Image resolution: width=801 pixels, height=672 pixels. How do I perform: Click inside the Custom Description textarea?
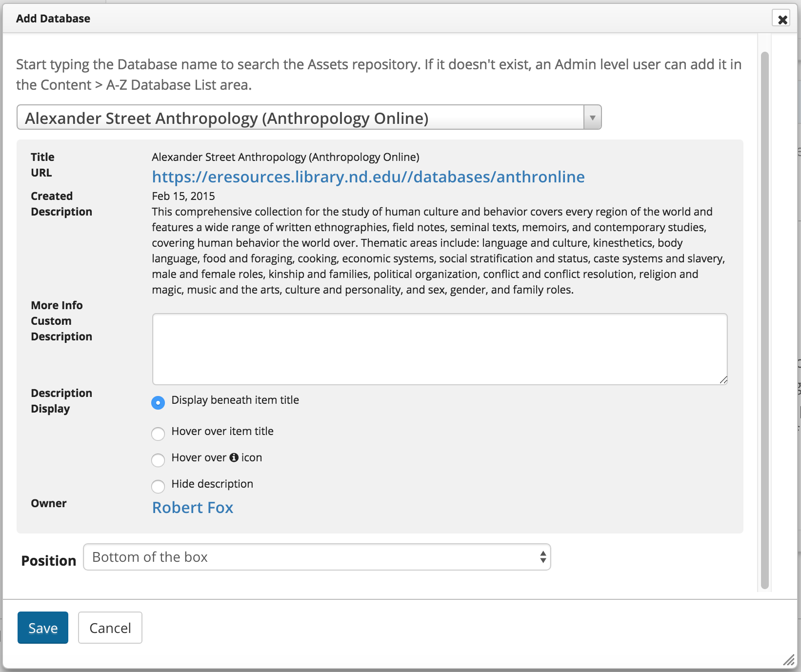point(440,349)
